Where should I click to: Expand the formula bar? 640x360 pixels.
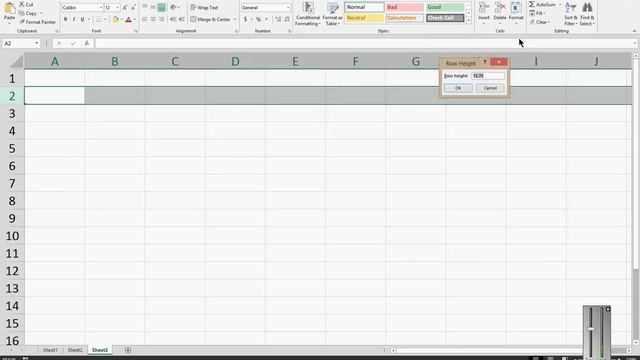[635, 43]
